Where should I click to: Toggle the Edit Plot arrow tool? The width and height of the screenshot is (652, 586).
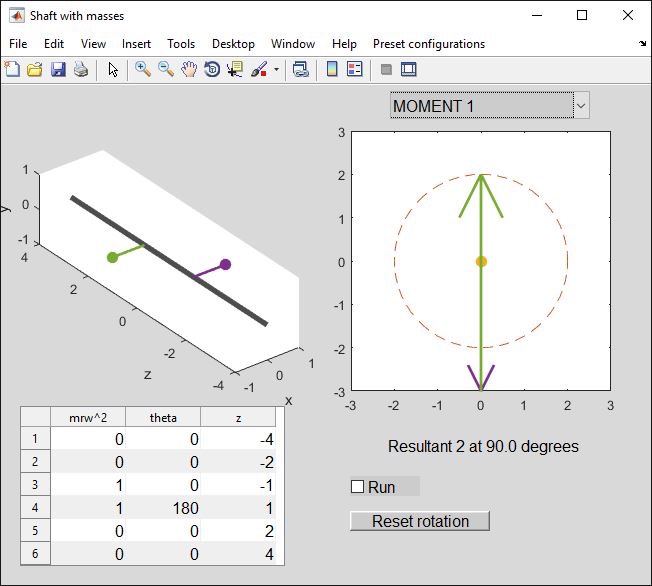click(x=113, y=69)
